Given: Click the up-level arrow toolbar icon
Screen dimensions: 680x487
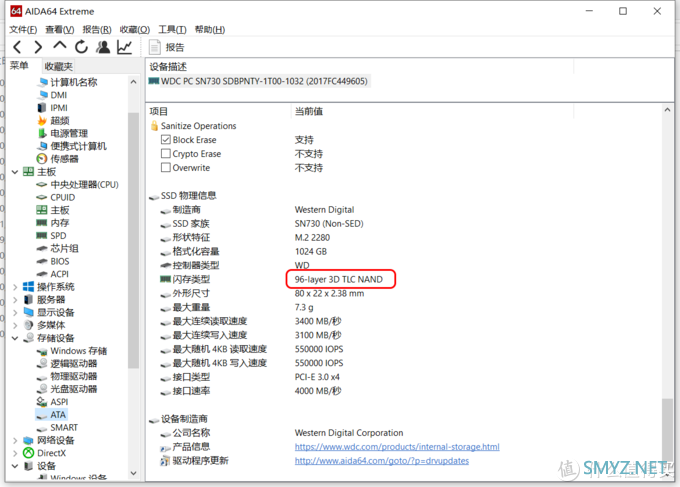Looking at the screenshot, I should coord(60,46).
